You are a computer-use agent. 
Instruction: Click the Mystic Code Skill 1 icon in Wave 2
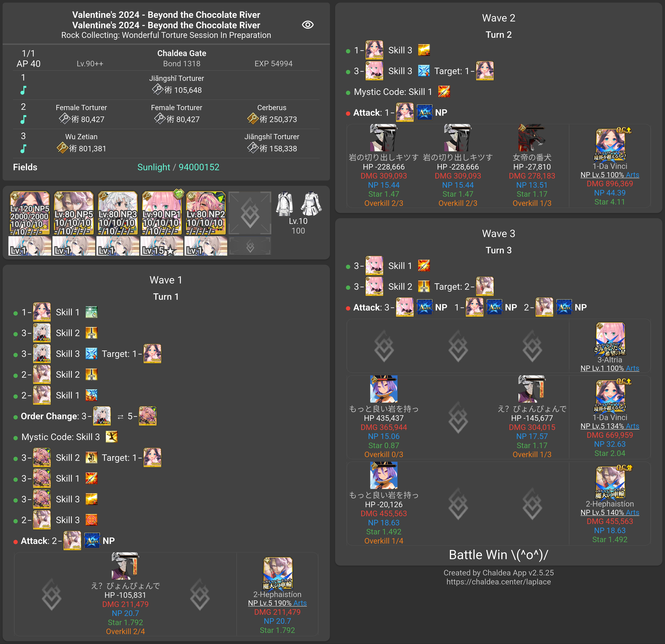[x=444, y=92]
